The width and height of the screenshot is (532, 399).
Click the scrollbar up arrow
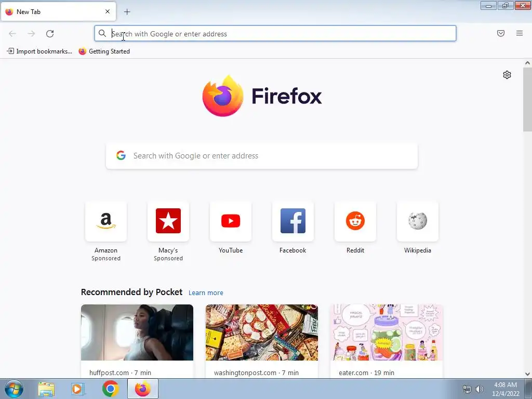(x=527, y=63)
